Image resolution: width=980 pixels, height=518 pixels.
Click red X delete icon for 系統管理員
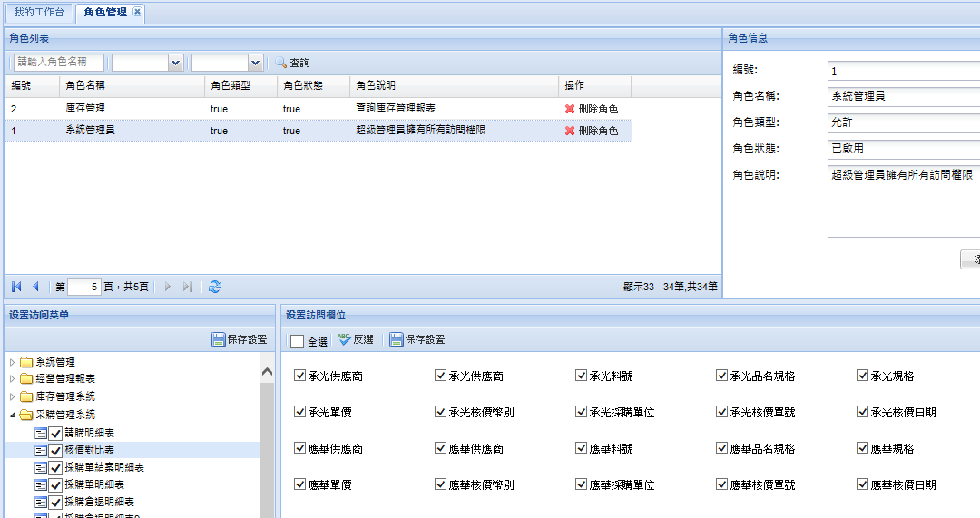(570, 131)
